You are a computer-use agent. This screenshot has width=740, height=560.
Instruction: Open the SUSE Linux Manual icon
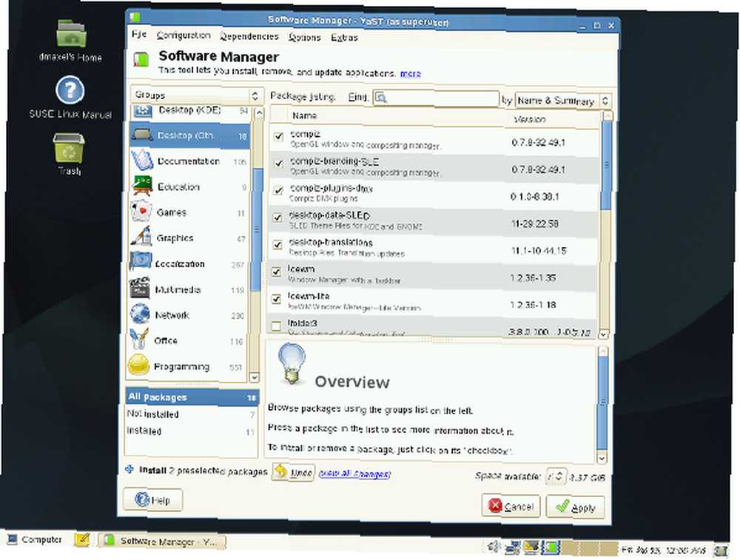pyautogui.click(x=70, y=90)
